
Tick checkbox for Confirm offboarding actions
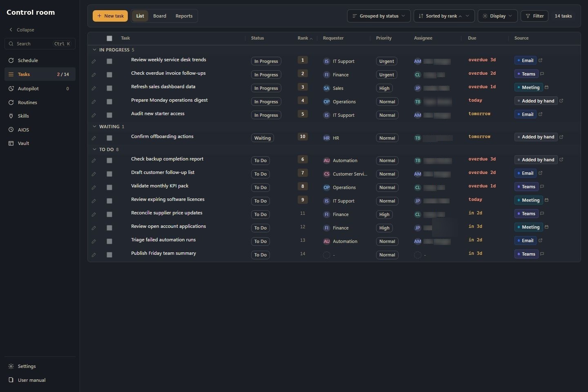pos(109,138)
